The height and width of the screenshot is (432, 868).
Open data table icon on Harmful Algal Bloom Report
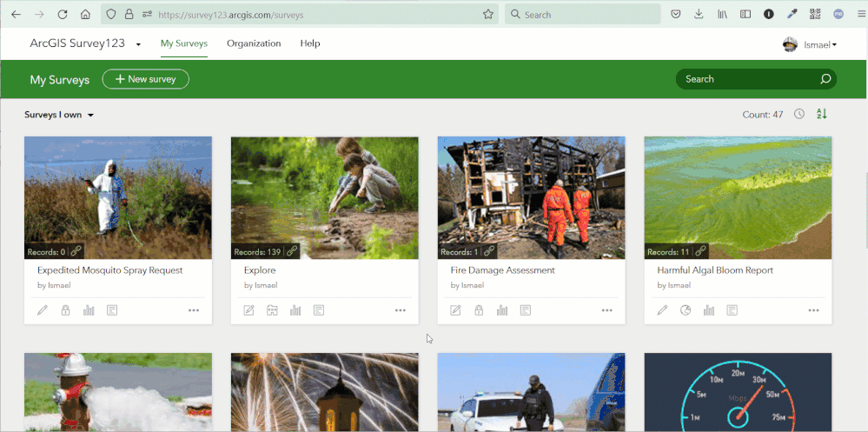click(x=732, y=310)
